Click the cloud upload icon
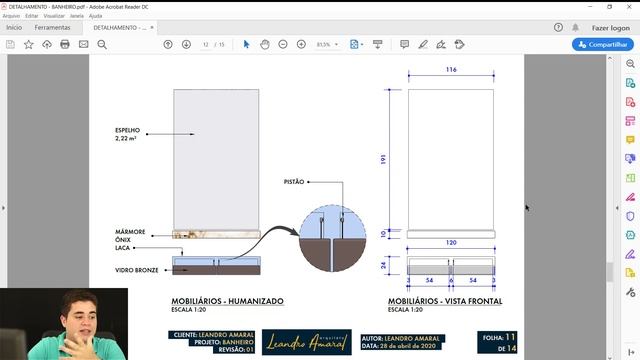640x360 pixels. 47,44
